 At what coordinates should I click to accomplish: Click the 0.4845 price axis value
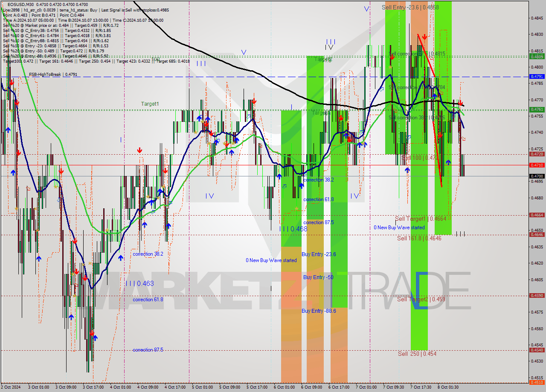click(x=537, y=18)
